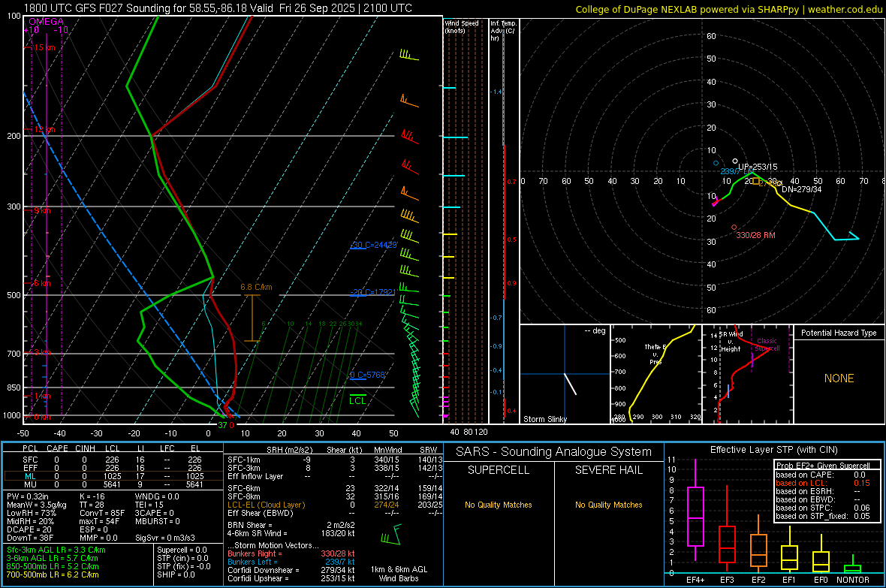The image size is (886, 588).
Task: Click the K = -16 index value
Action: point(92,496)
